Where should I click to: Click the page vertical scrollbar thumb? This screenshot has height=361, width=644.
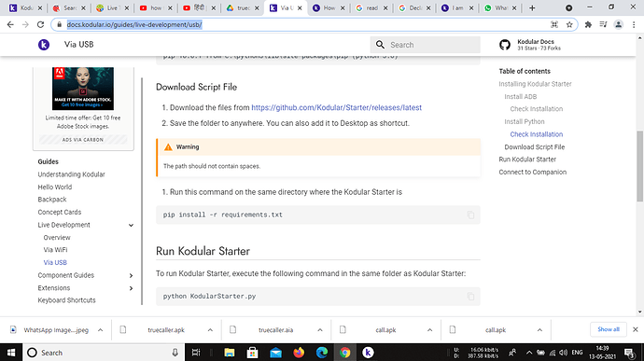tap(640, 166)
